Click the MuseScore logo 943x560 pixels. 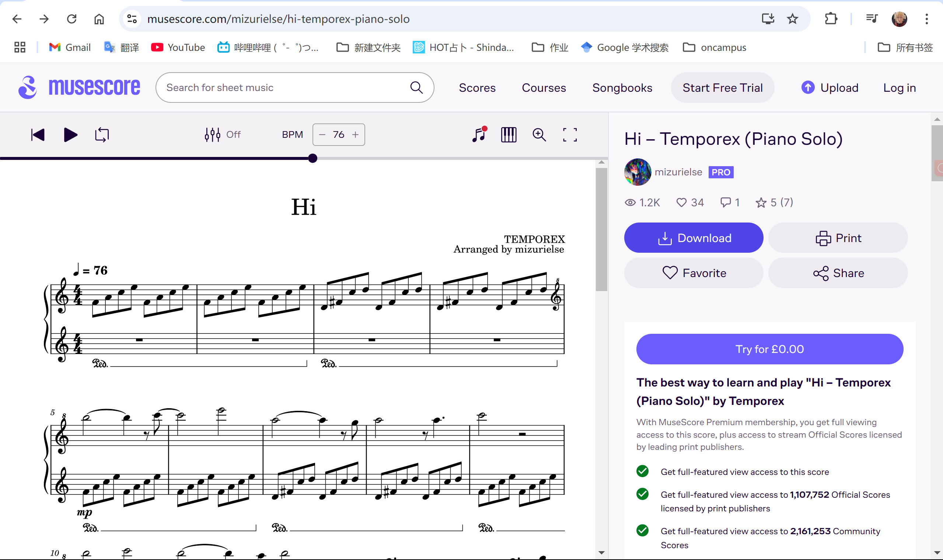pyautogui.click(x=79, y=87)
